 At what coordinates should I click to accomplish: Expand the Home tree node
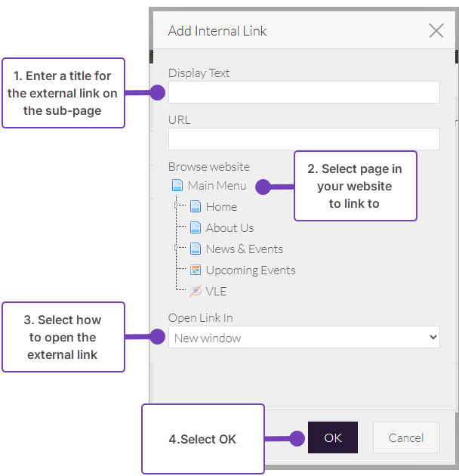click(177, 205)
